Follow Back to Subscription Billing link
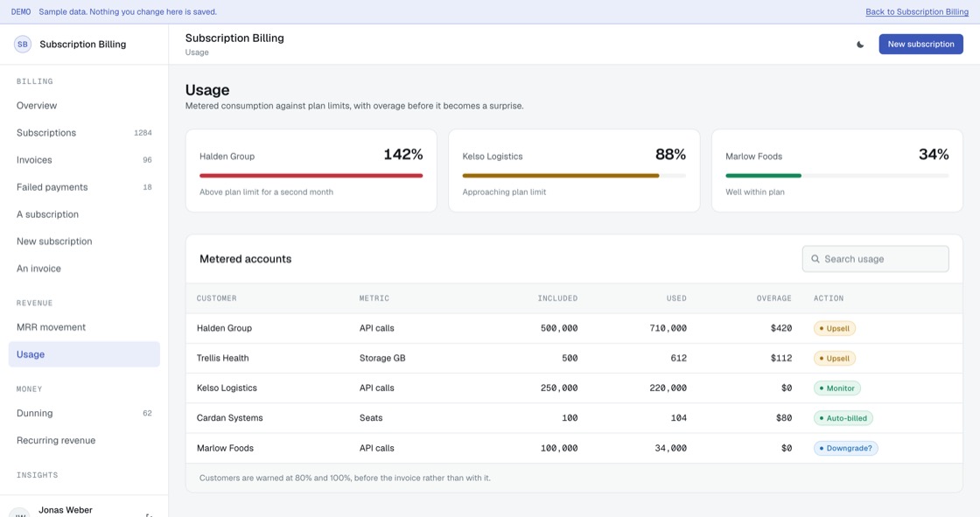 click(917, 12)
